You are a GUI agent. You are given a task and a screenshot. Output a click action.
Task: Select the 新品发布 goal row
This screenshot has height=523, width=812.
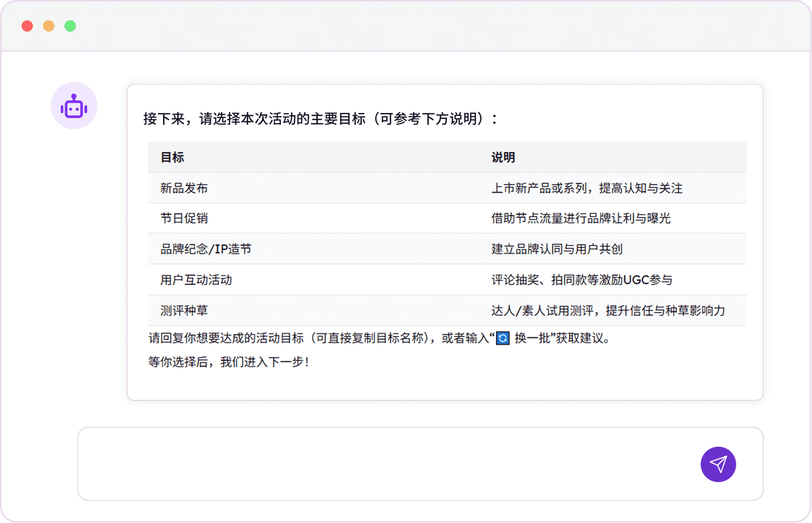coord(184,188)
